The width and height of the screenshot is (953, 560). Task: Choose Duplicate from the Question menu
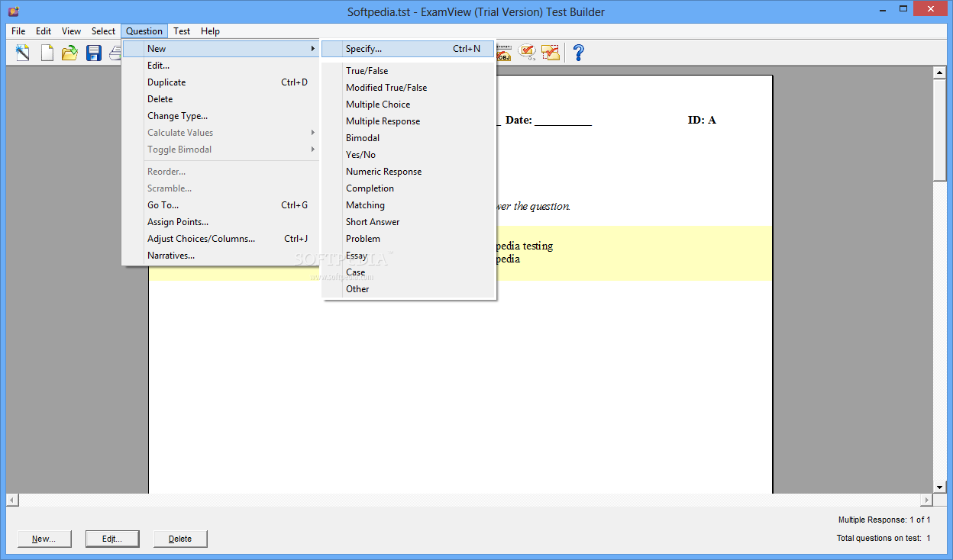[221, 82]
